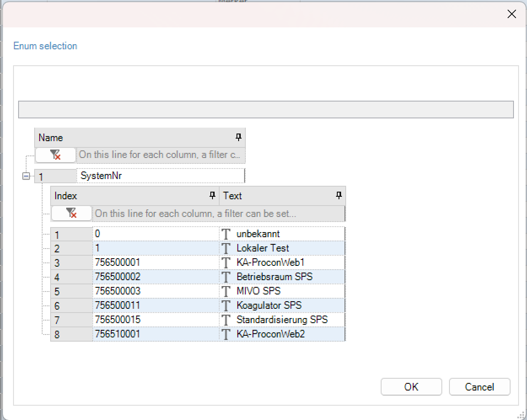Pin the Index column

point(212,195)
